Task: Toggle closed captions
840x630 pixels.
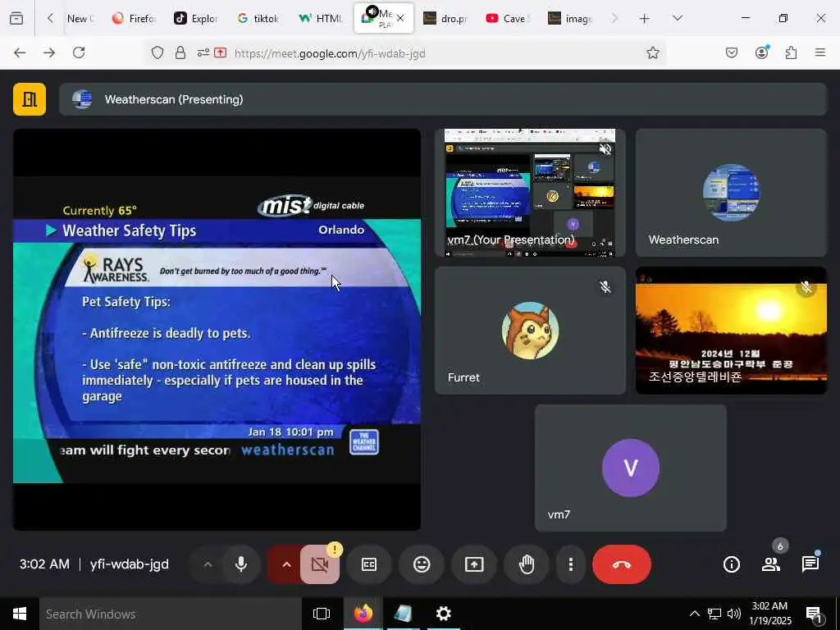Action: pos(369,564)
